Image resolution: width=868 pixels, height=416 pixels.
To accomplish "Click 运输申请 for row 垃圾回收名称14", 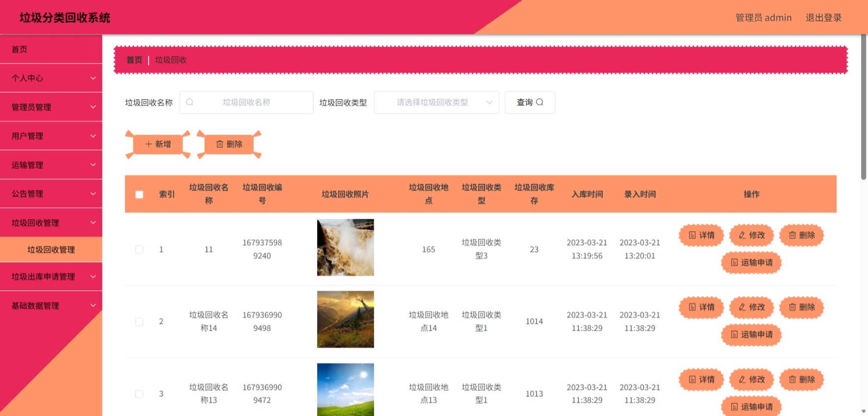I will [x=751, y=335].
